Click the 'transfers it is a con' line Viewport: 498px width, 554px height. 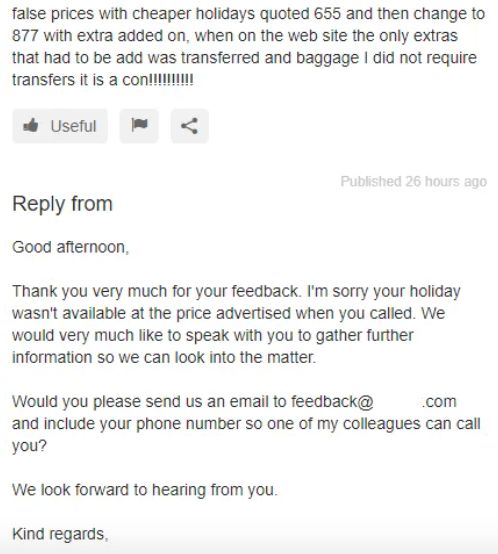(x=103, y=80)
